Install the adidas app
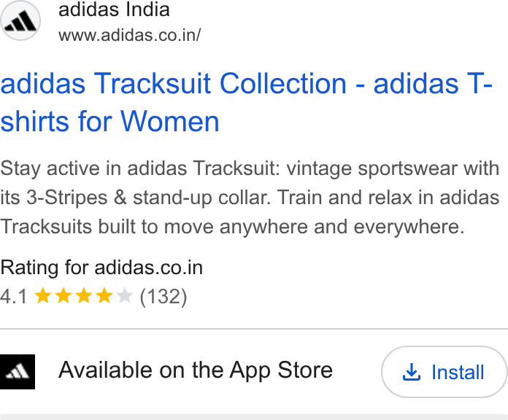This screenshot has height=420, width=508. point(445,372)
